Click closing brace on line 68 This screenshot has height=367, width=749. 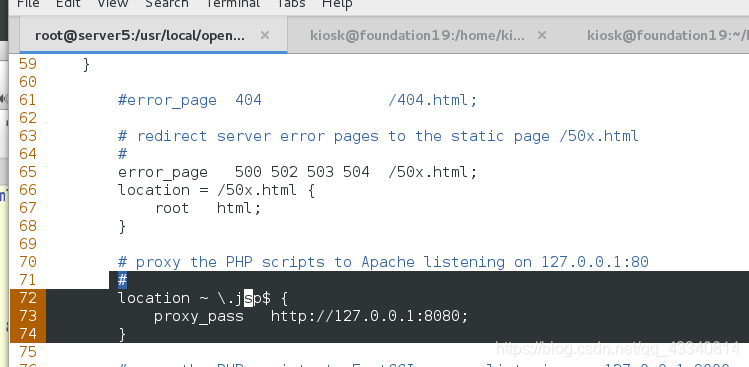[122, 226]
